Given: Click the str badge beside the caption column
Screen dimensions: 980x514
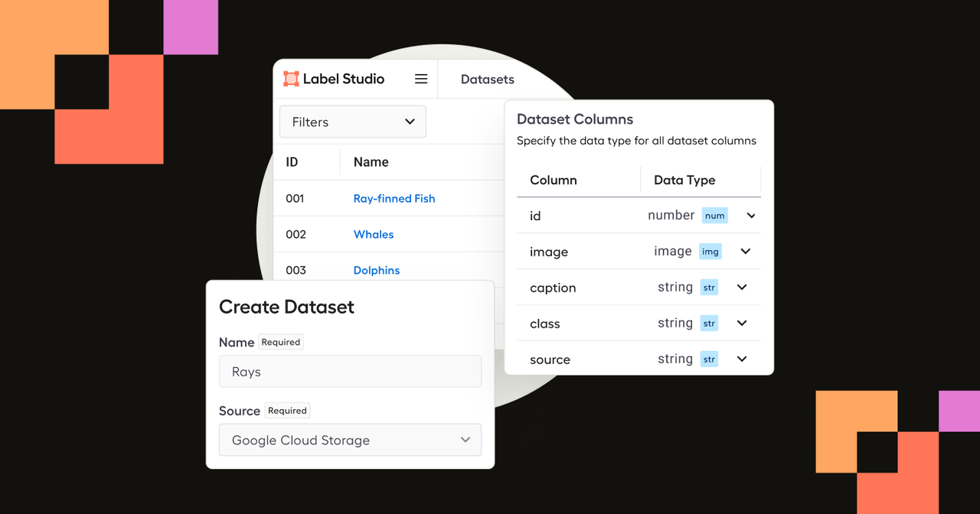Looking at the screenshot, I should click(709, 287).
